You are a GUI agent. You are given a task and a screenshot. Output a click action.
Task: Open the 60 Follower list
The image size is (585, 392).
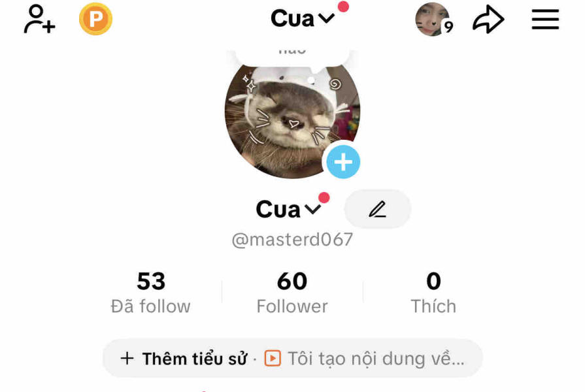(292, 292)
